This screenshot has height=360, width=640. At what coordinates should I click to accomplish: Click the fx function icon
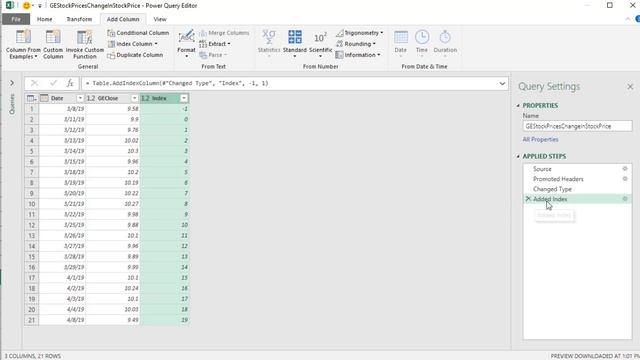click(70, 83)
